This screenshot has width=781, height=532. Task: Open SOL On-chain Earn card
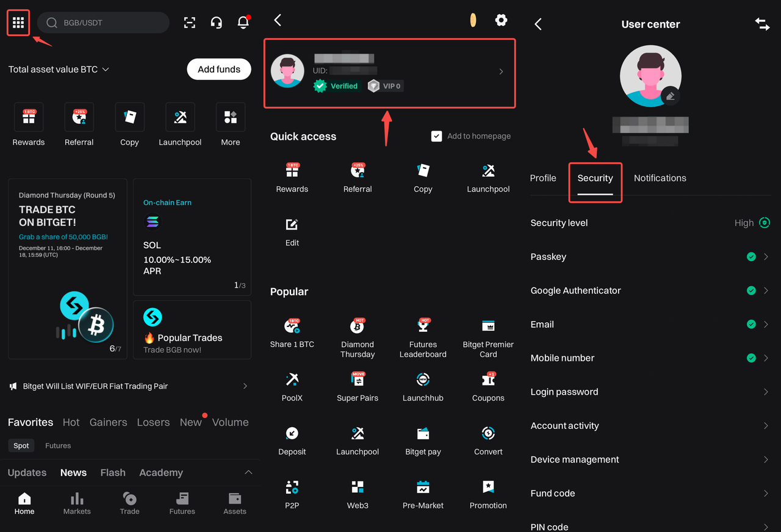[x=192, y=237]
